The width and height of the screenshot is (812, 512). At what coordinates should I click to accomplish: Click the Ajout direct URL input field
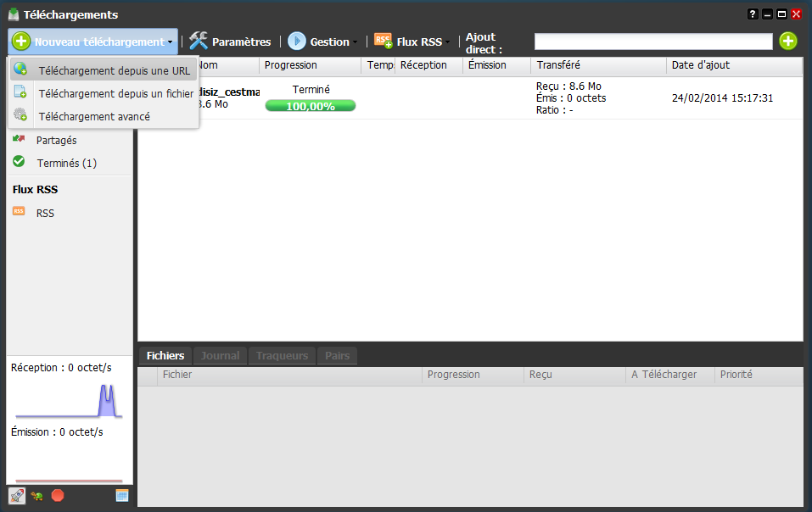click(653, 42)
